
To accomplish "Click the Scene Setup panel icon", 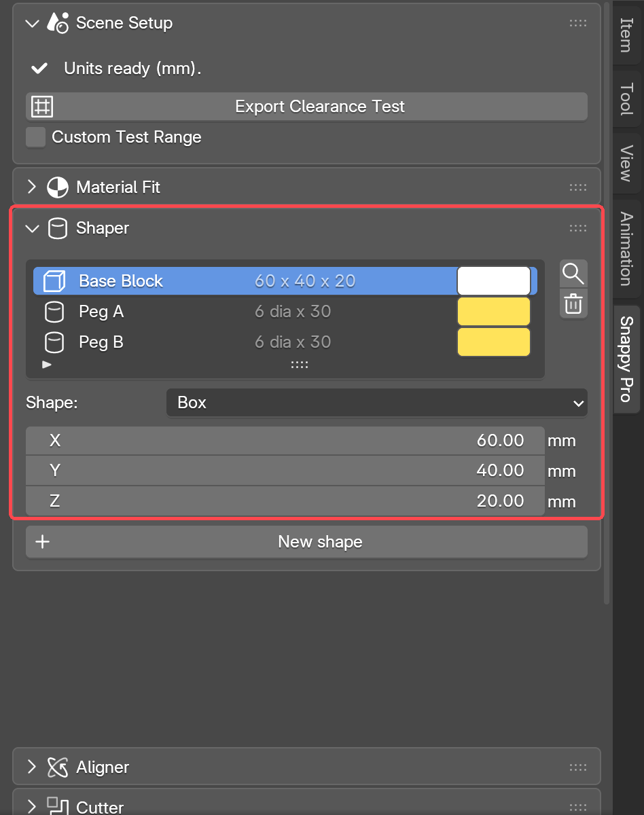I will 58,23.
